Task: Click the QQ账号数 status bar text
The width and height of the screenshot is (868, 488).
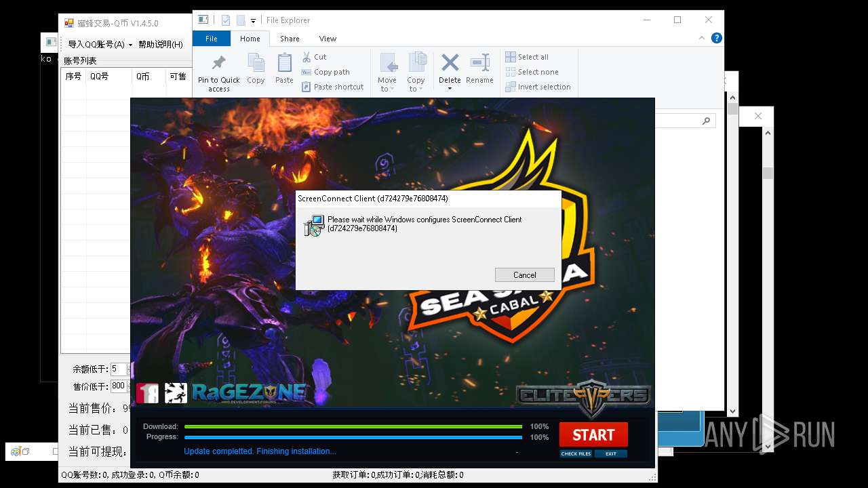Action: tap(130, 475)
